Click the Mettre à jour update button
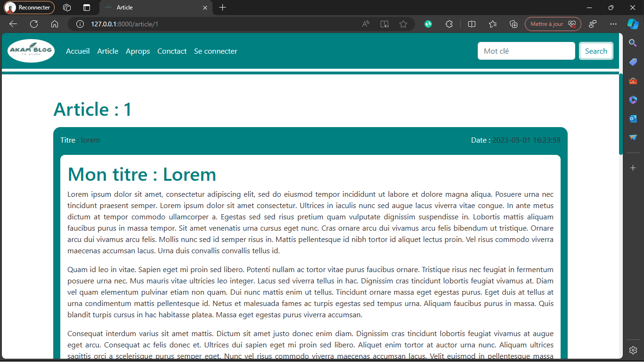 (x=553, y=24)
